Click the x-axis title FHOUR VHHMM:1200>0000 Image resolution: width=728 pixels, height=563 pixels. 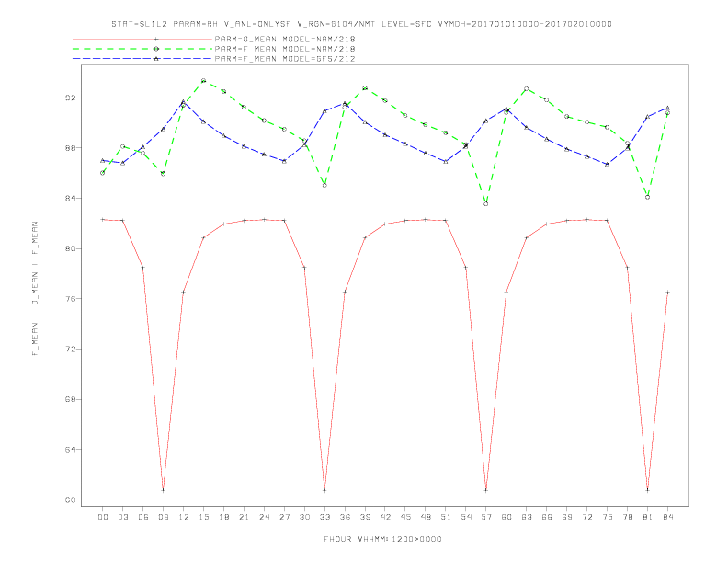[x=382, y=539]
